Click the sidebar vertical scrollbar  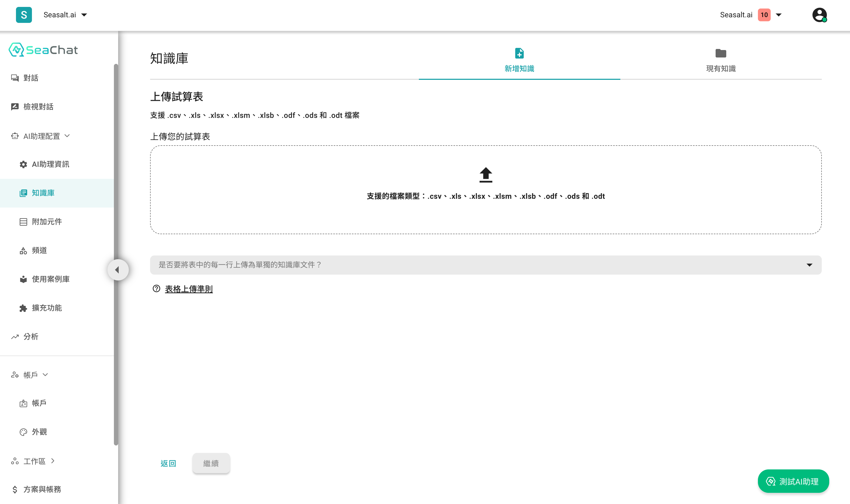pyautogui.click(x=116, y=255)
